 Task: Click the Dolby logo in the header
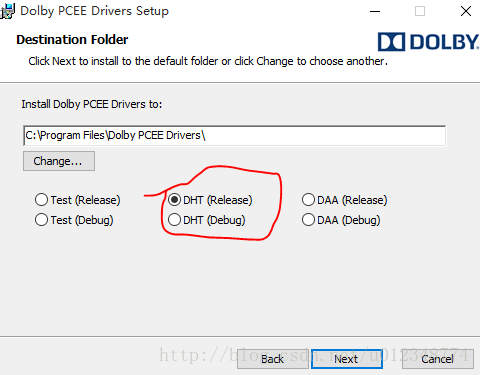[429, 42]
